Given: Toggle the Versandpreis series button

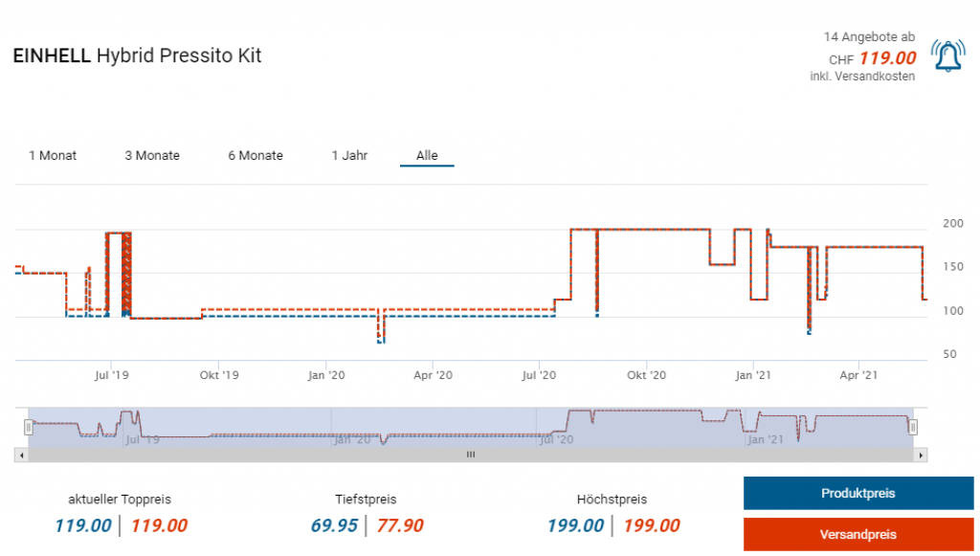Looking at the screenshot, I should coord(857,534).
